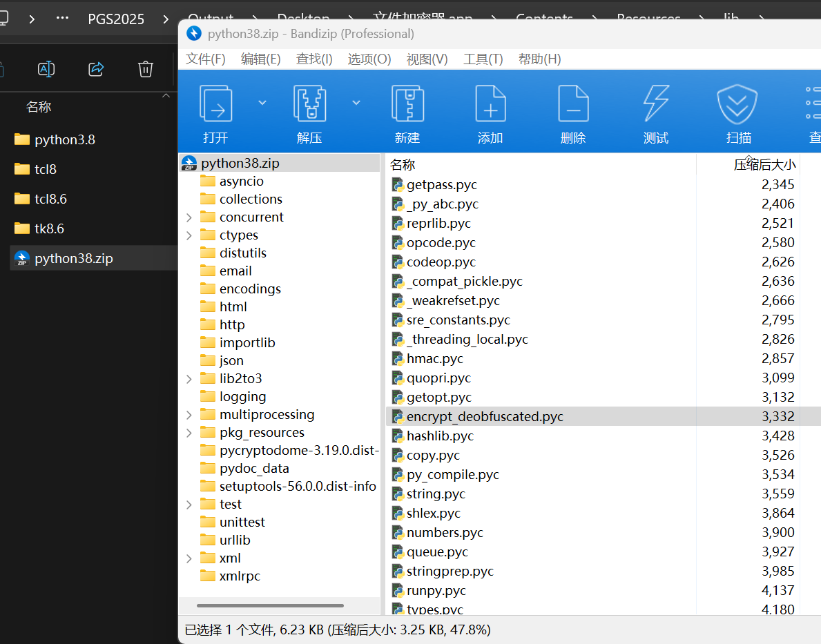This screenshot has height=644, width=821.
Task: Open the 查找(I) menu
Action: click(314, 59)
